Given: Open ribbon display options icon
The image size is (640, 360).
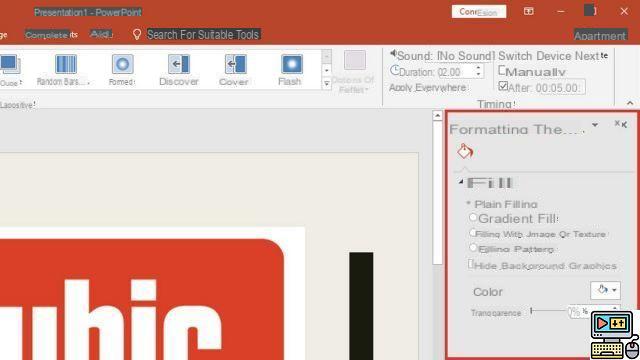Looking at the screenshot, I should click(529, 11).
